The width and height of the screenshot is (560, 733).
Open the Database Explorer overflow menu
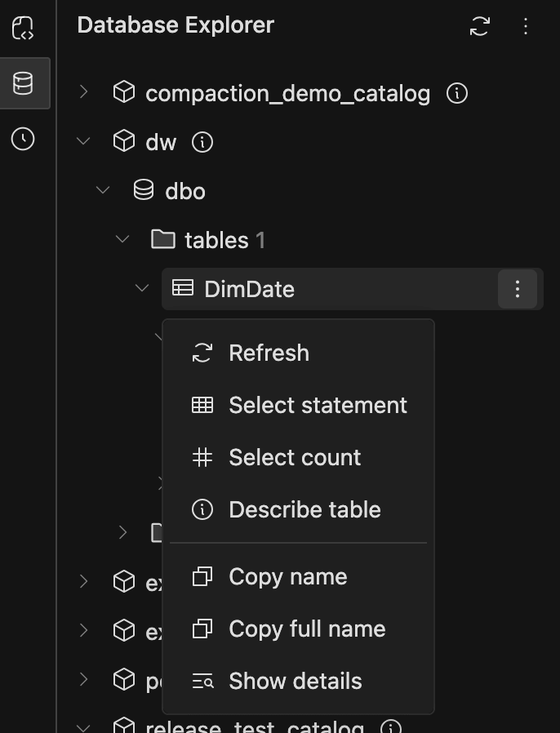526,26
